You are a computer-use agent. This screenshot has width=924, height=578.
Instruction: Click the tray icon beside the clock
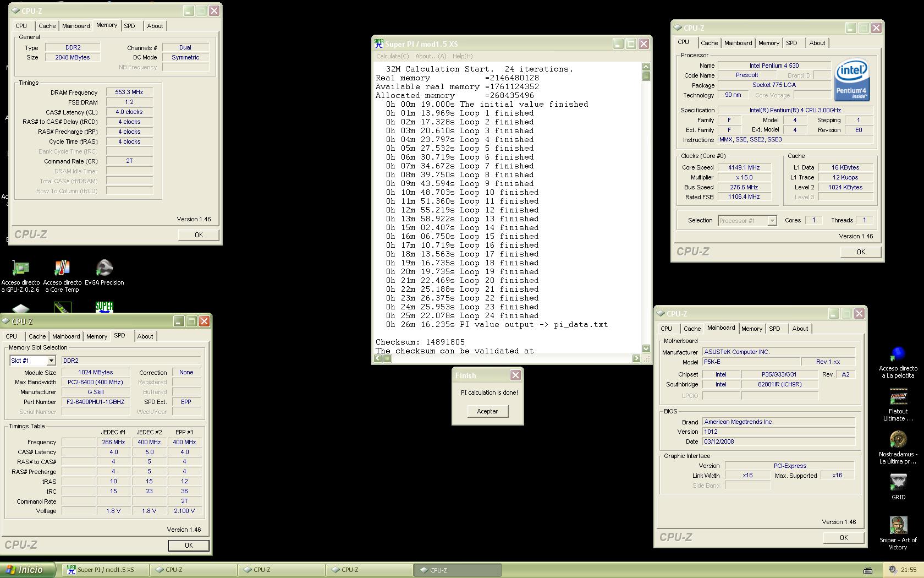(x=892, y=570)
